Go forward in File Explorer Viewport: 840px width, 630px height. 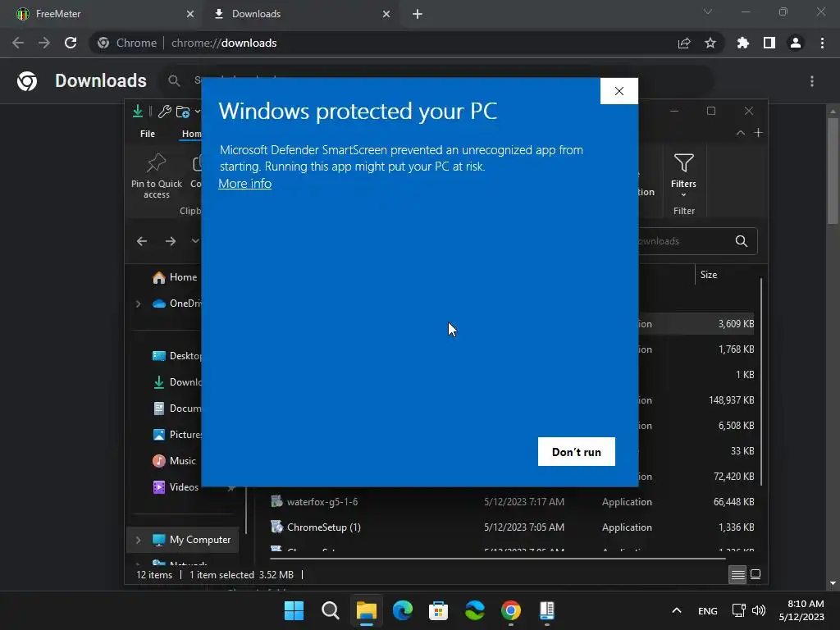pyautogui.click(x=171, y=242)
